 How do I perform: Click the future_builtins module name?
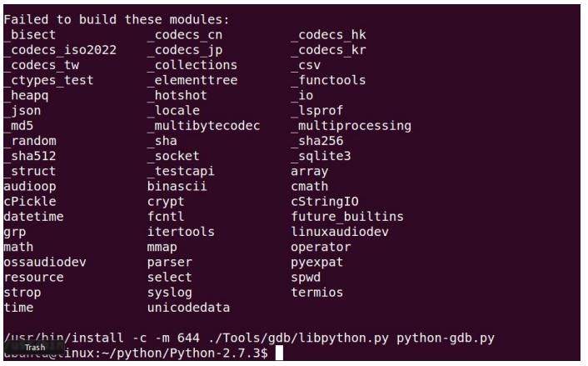[347, 217]
